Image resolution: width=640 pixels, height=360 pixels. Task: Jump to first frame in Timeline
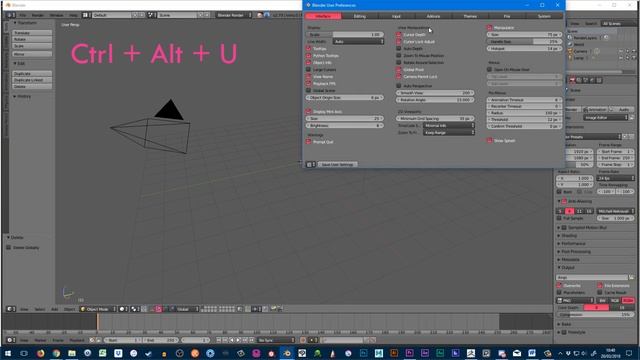(219, 340)
